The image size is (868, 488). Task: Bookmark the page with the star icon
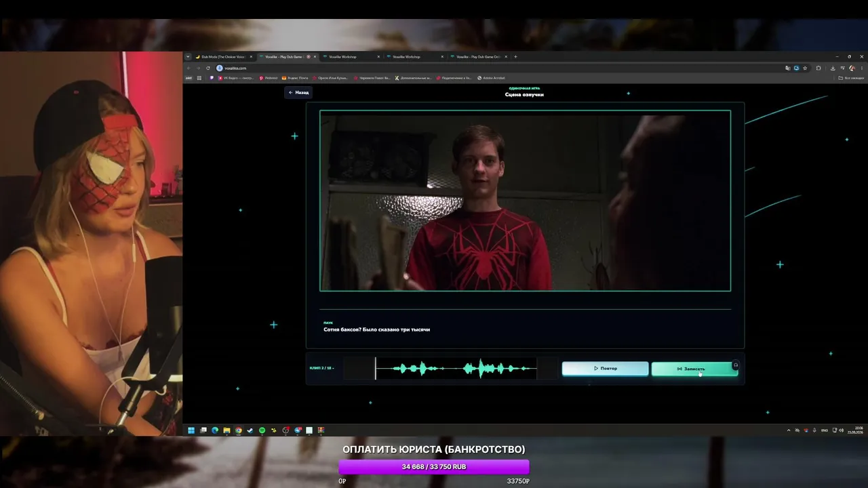[805, 68]
